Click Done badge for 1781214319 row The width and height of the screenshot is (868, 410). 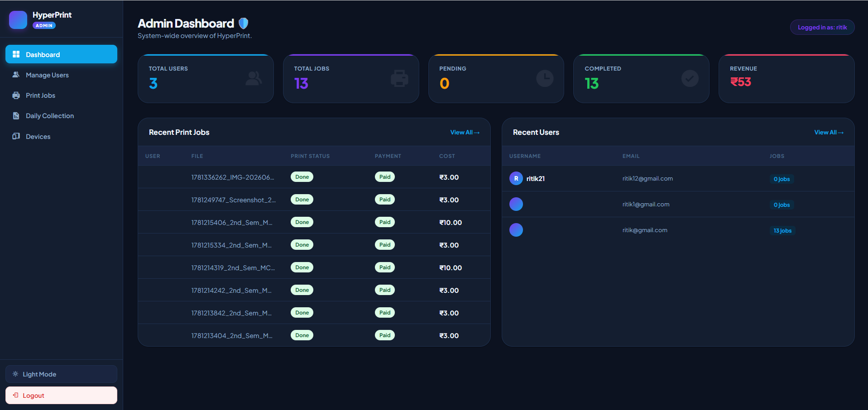click(302, 267)
